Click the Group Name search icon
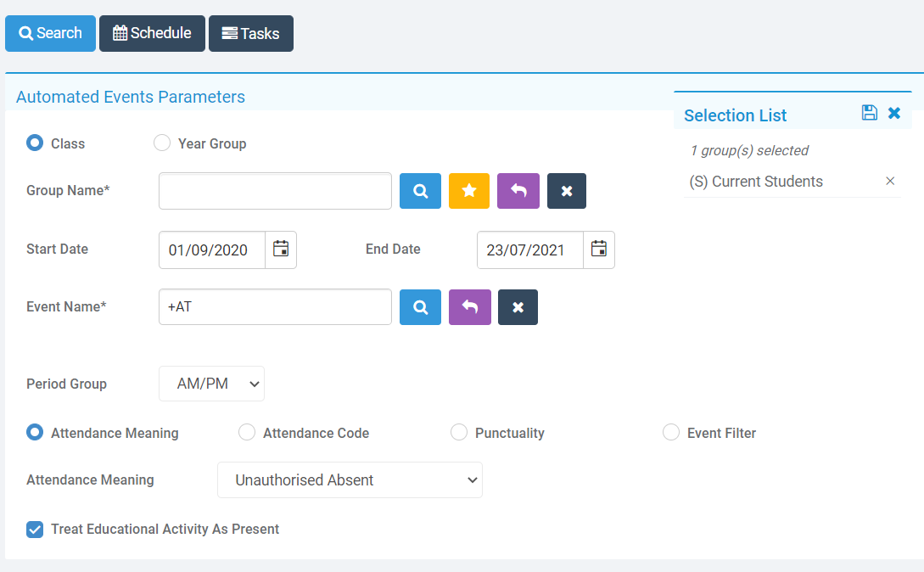Image resolution: width=924 pixels, height=572 pixels. (x=420, y=191)
